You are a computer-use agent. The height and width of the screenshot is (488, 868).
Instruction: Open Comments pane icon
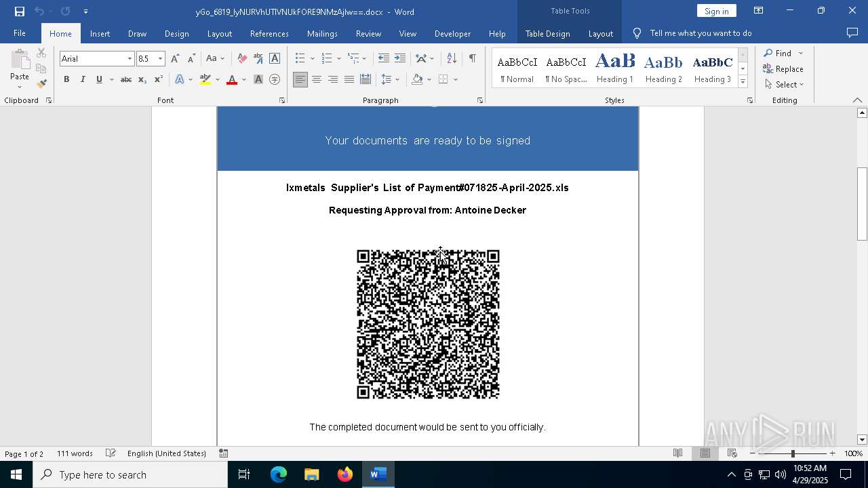coord(852,33)
